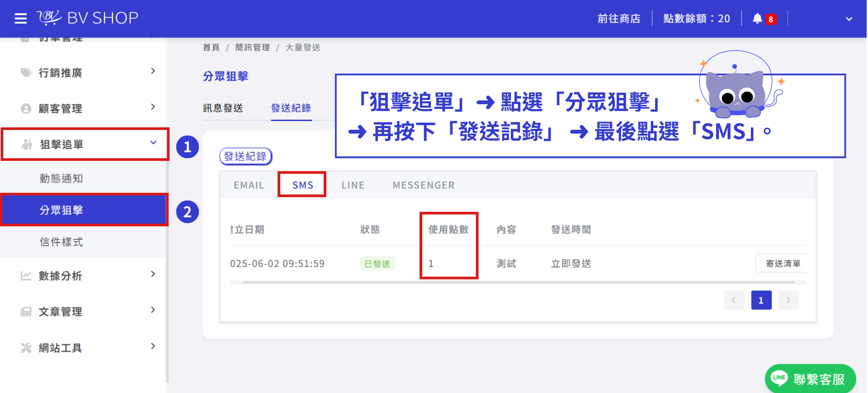Expand the 顧客管理 chevron
The image size is (868, 393).
(153, 107)
